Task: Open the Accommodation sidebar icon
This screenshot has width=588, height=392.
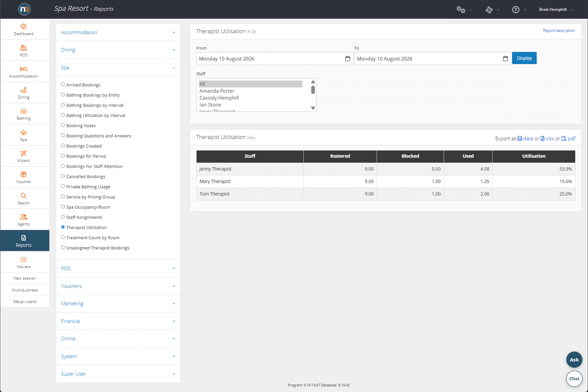Action: pyautogui.click(x=24, y=69)
